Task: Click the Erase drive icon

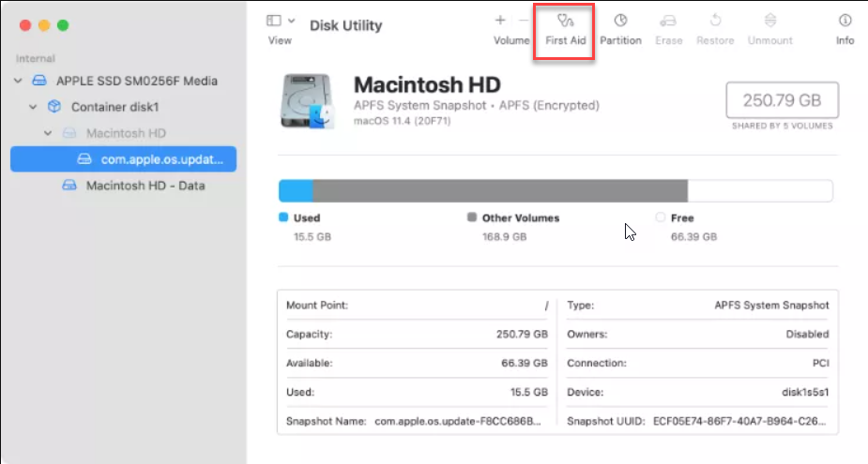Action: (x=668, y=21)
